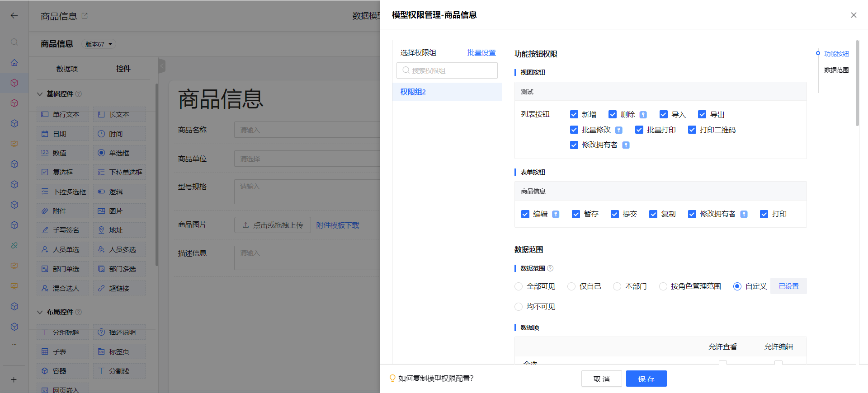Select 权限组2 in the permission group list
This screenshot has width=868, height=393.
pyautogui.click(x=447, y=92)
